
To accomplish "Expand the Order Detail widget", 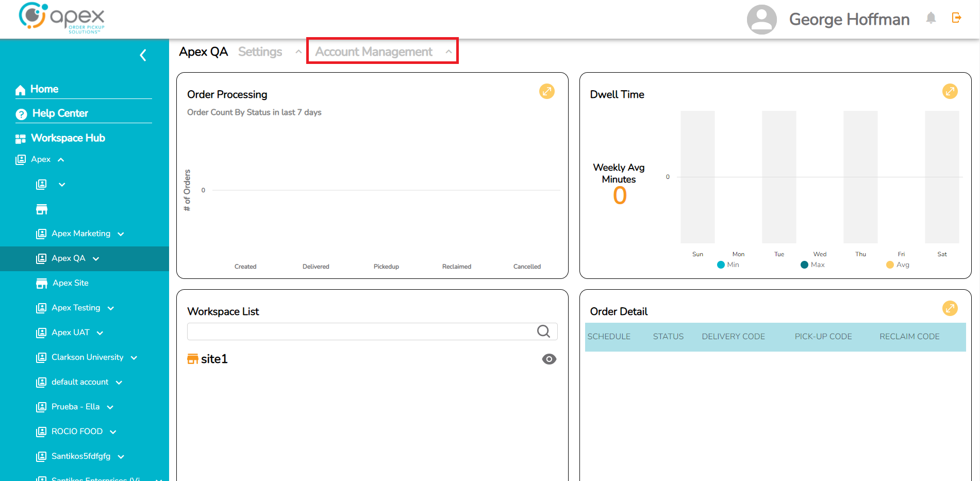I will pos(950,308).
